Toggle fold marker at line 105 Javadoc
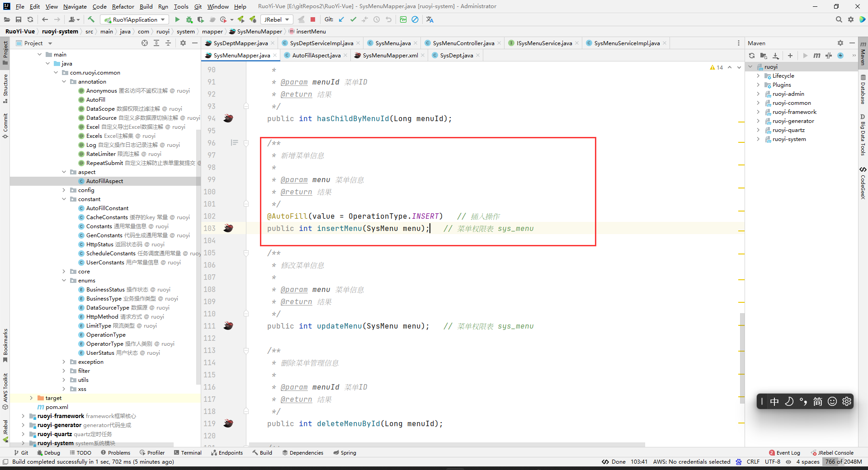The image size is (868, 470). 246,253
